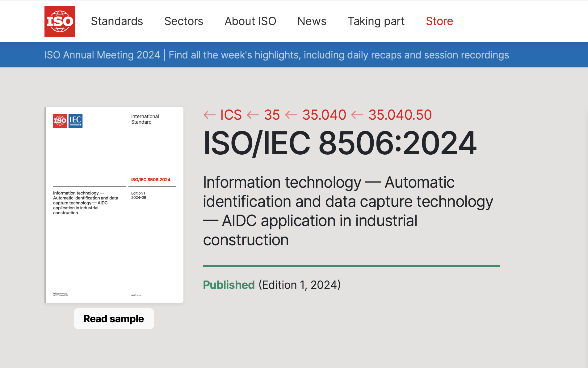Click the IEC logo on the cover
This screenshot has width=588, height=368.
click(x=75, y=121)
